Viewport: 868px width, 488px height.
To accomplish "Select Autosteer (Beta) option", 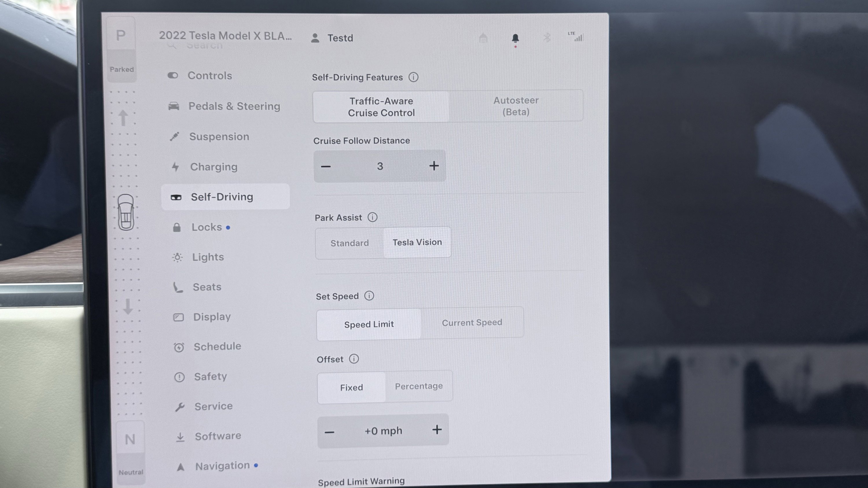I will click(x=516, y=106).
